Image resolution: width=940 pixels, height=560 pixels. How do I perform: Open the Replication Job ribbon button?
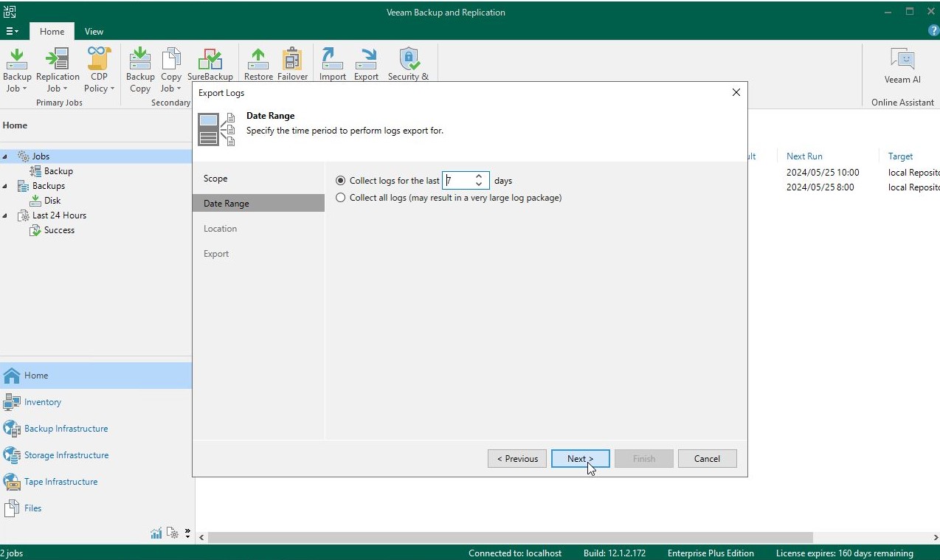coord(58,70)
